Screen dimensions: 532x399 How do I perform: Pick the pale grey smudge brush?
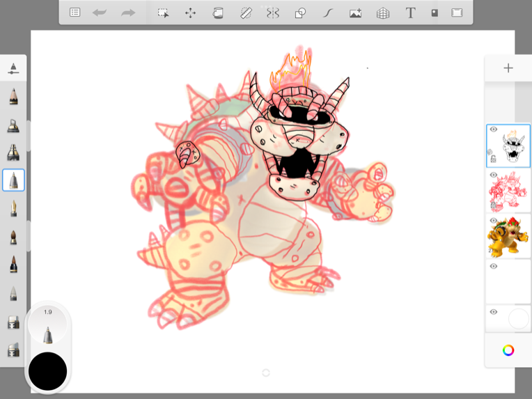(13, 293)
